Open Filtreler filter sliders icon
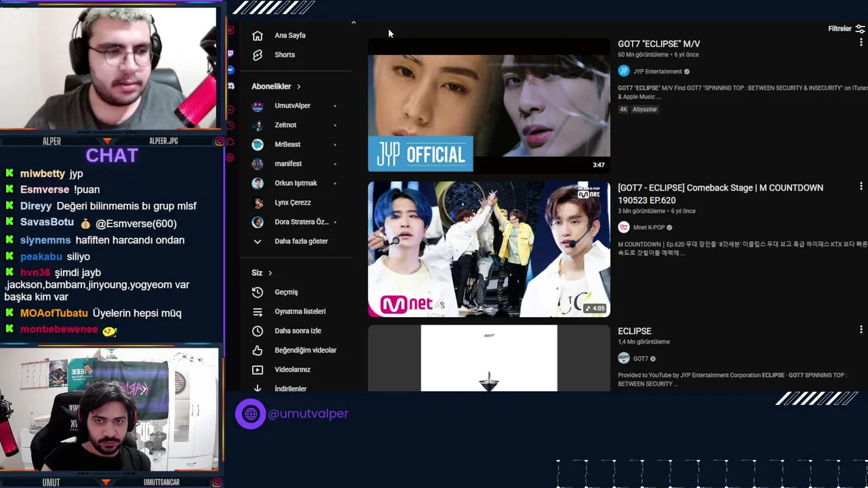Image resolution: width=868 pixels, height=488 pixels. [860, 28]
